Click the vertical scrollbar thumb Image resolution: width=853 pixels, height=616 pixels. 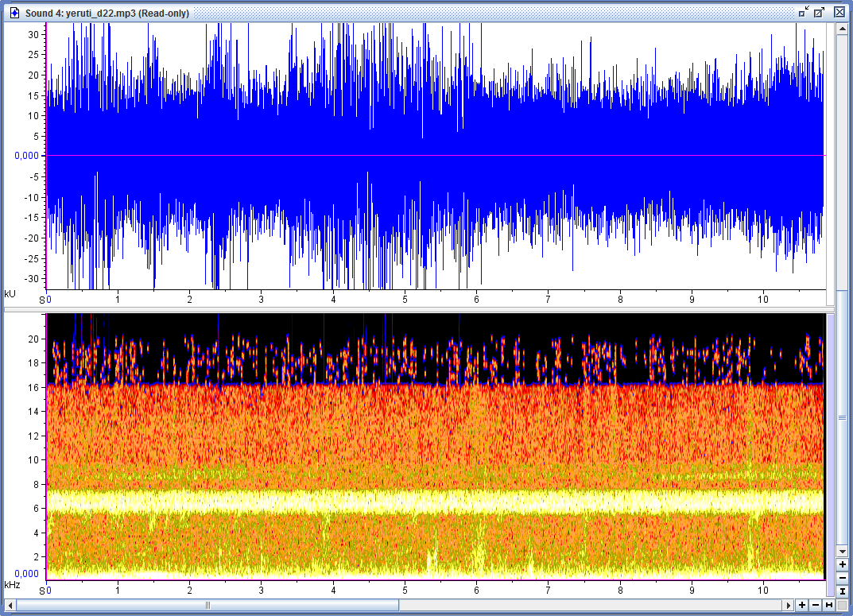[x=842, y=416]
